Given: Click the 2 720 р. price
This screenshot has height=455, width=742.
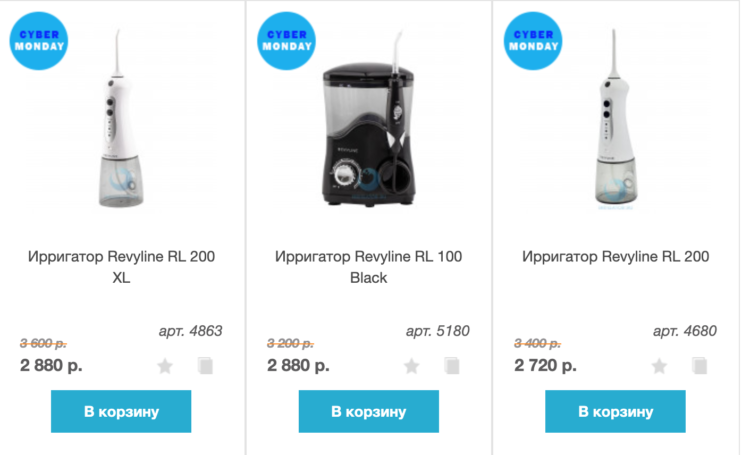Looking at the screenshot, I should coord(545,365).
